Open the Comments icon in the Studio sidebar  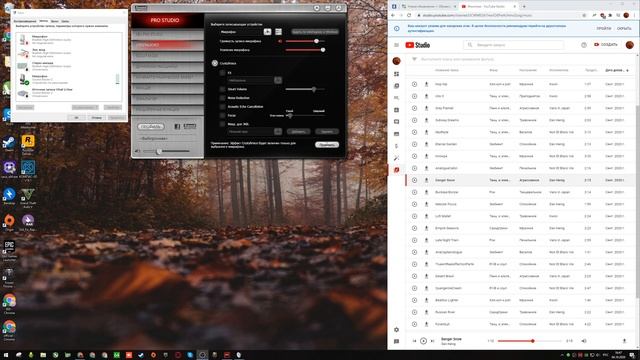click(x=396, y=122)
